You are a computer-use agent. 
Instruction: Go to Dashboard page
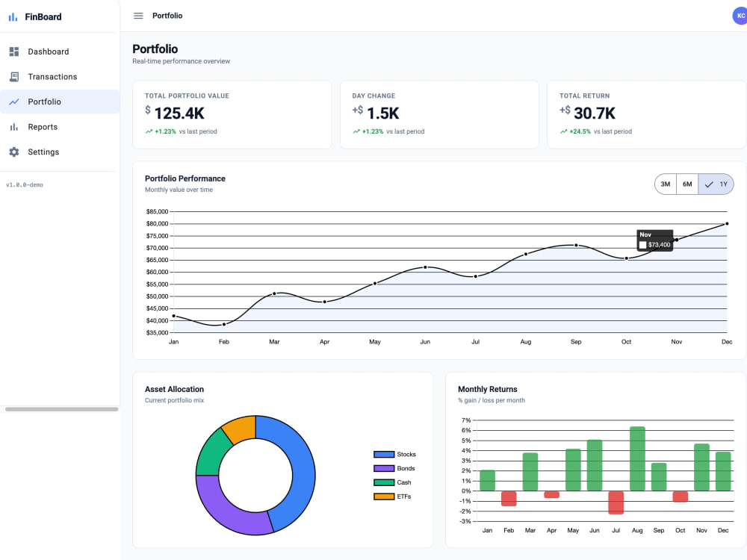click(60, 52)
